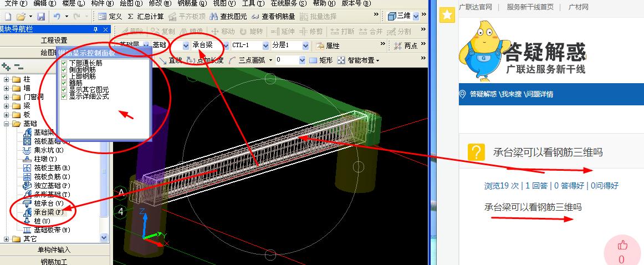The width and height of the screenshot is (644, 265).
Task: Click the Save disk icon
Action: pos(40,17)
